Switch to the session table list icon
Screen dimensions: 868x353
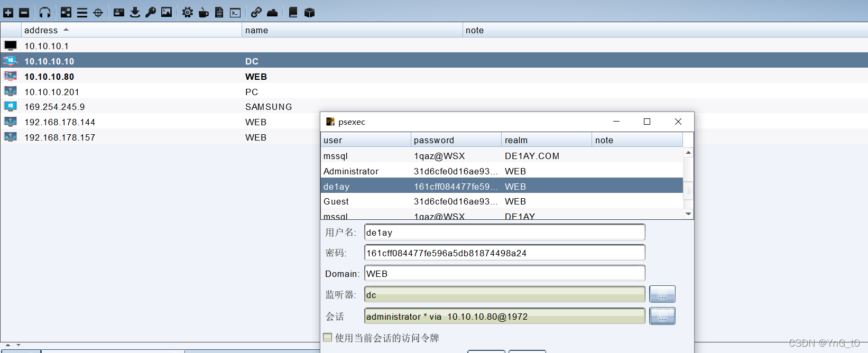(82, 12)
